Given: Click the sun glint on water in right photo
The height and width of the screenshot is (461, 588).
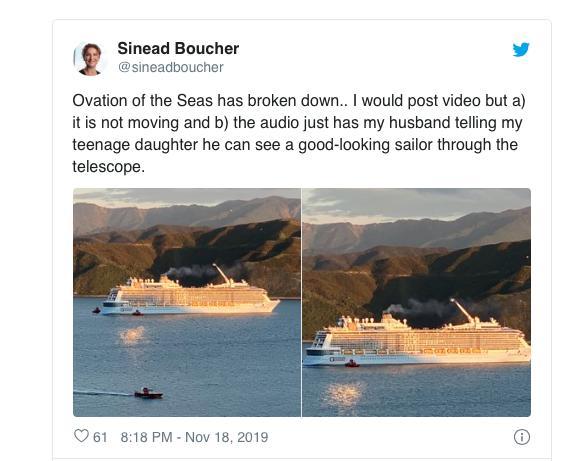Looking at the screenshot, I should click(x=344, y=394).
